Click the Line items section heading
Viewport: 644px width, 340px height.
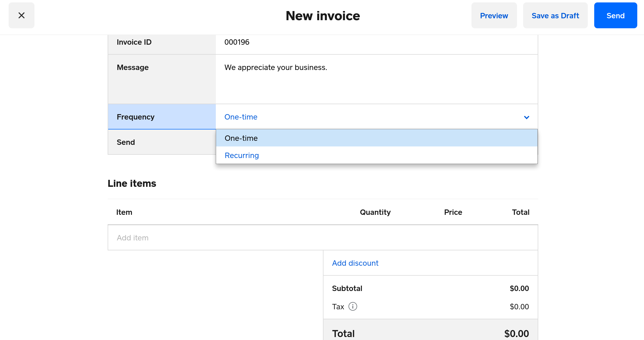point(132,183)
